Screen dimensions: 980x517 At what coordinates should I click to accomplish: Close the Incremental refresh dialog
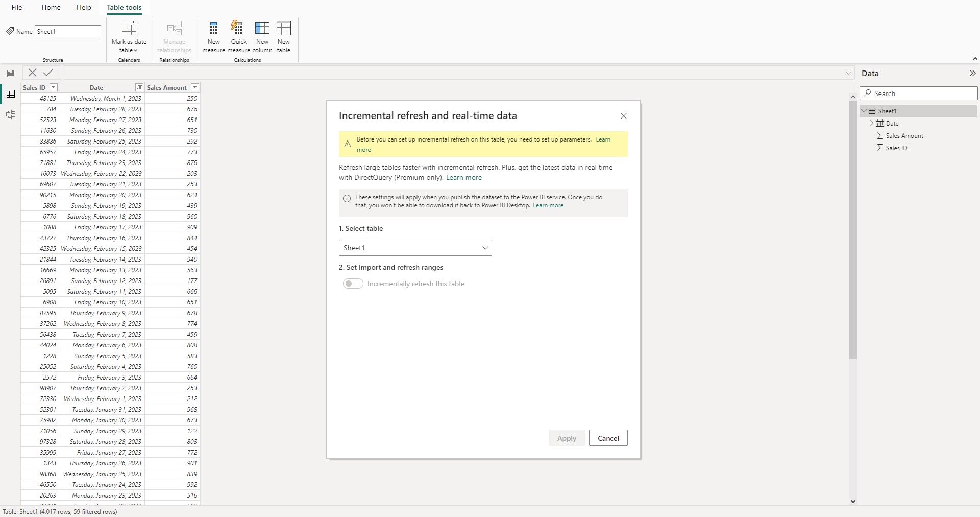pyautogui.click(x=623, y=116)
